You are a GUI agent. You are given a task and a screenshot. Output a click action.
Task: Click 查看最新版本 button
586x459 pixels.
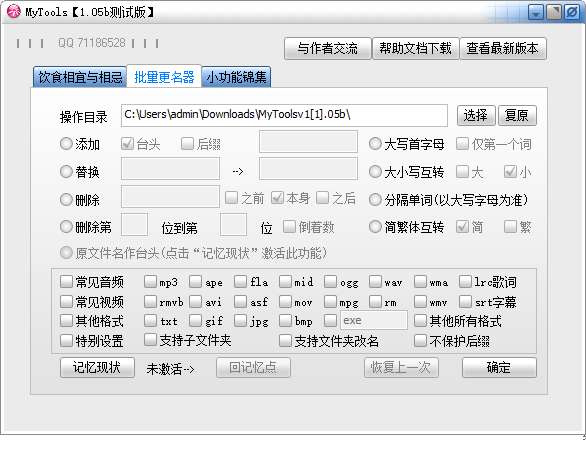503,49
